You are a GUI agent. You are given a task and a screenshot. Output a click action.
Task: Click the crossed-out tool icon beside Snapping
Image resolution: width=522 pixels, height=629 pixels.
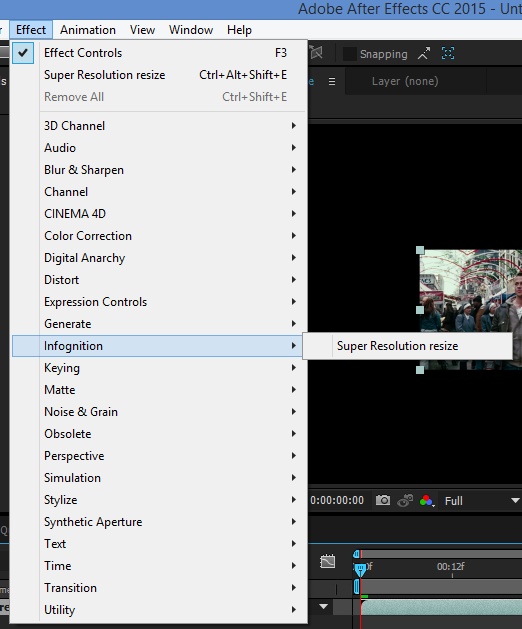pos(316,53)
